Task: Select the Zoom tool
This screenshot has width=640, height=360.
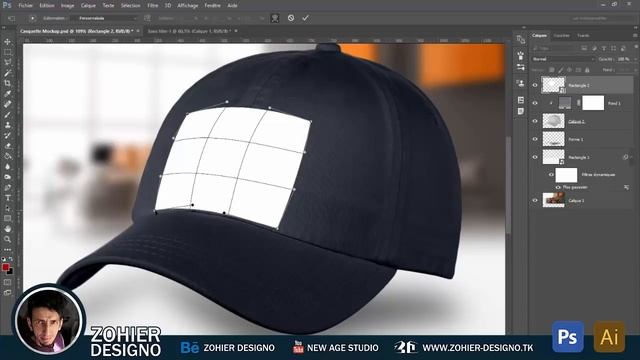Action: tap(7, 239)
